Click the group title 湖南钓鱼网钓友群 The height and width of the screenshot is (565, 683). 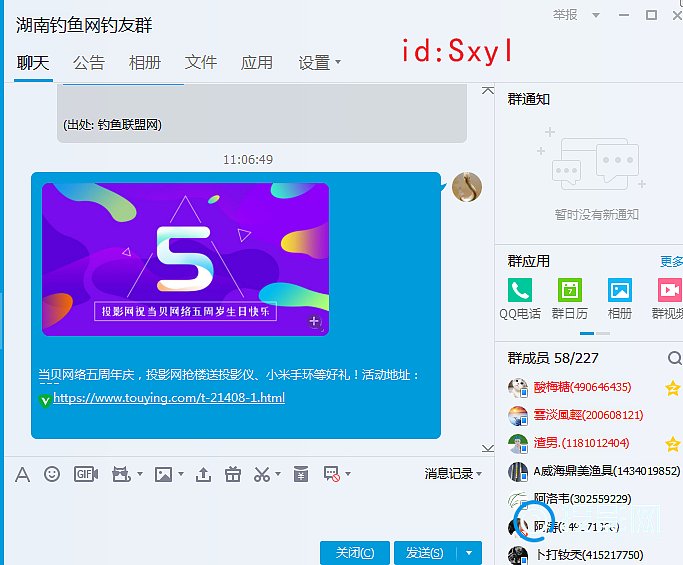point(84,25)
